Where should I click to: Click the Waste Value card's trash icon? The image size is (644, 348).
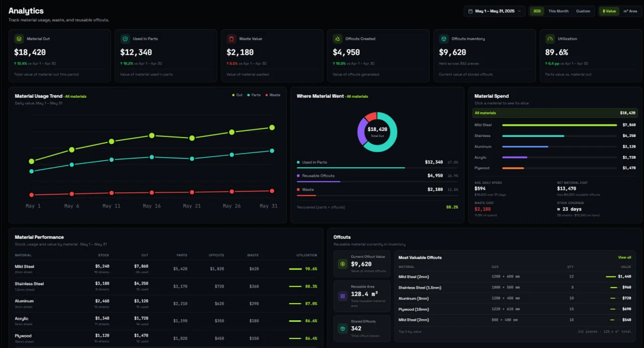(x=231, y=39)
